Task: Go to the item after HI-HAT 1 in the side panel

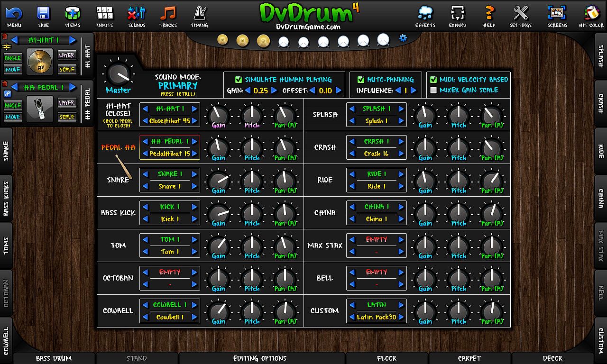Action: click(73, 40)
